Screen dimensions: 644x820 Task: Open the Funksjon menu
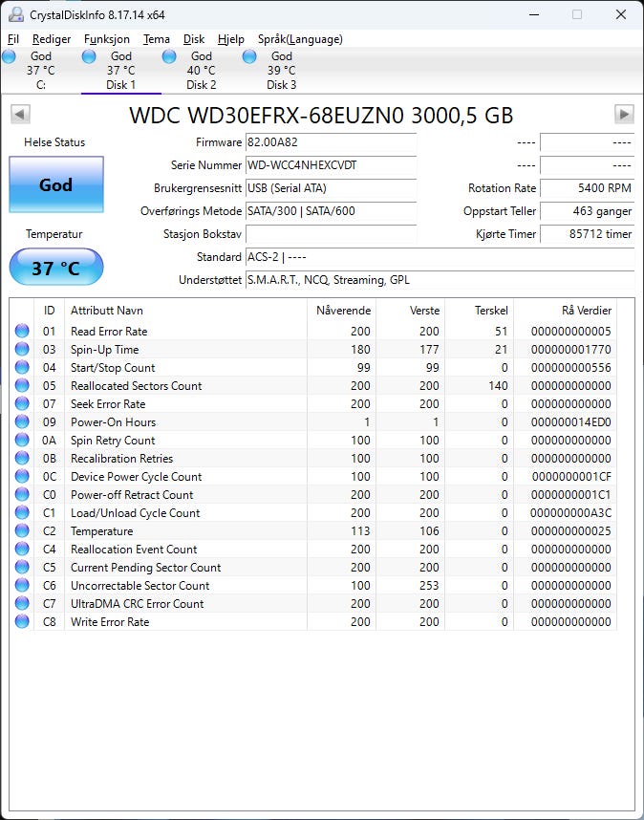(x=107, y=39)
